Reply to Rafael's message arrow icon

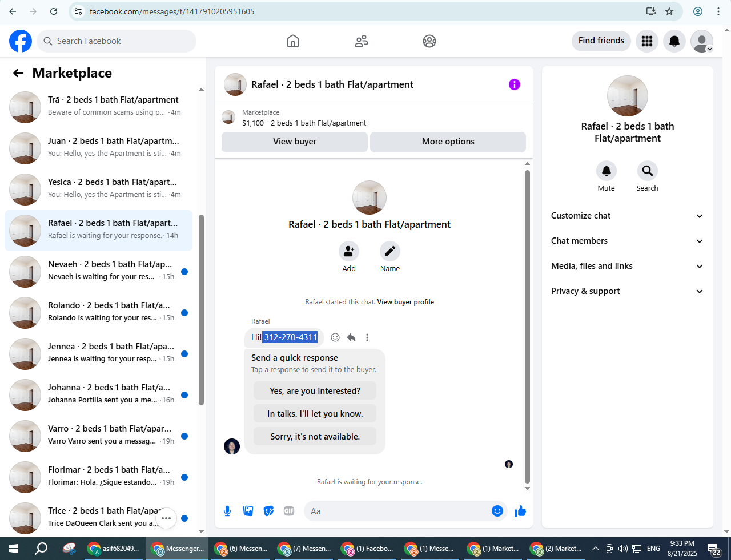351,337
